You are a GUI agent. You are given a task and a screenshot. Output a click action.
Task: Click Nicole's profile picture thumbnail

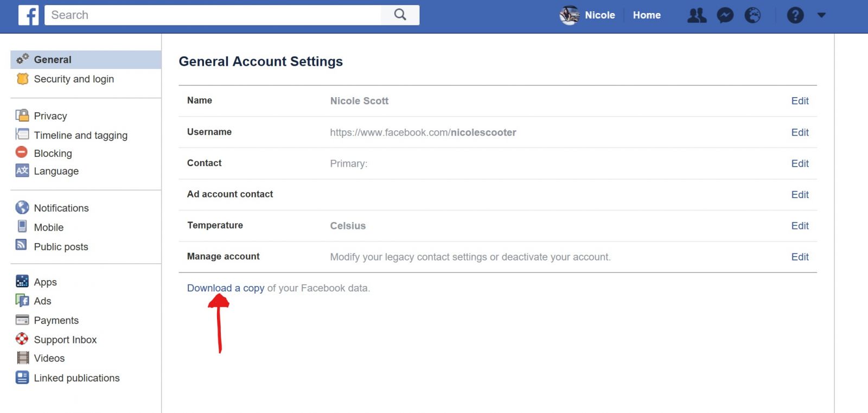pos(570,15)
